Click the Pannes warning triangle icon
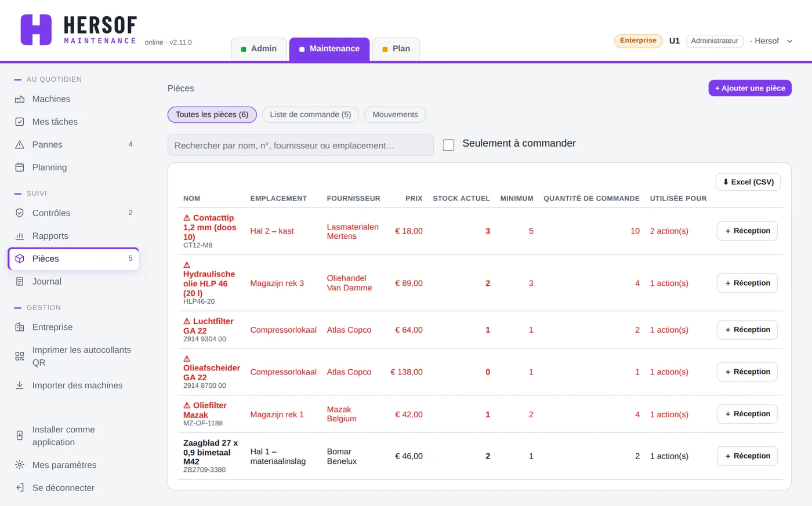 click(20, 145)
